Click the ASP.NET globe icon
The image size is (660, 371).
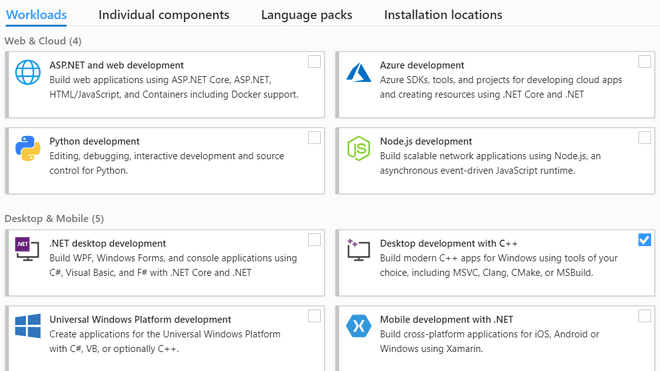pyautogui.click(x=28, y=72)
